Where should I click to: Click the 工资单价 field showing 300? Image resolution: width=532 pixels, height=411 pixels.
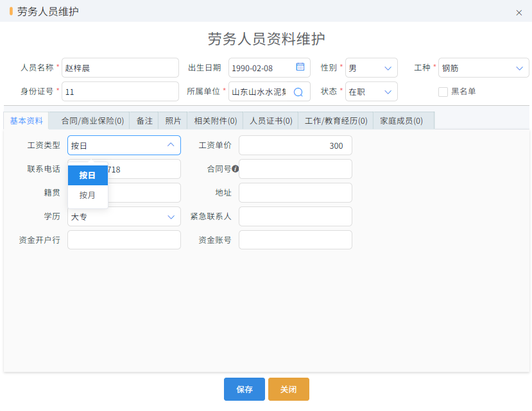[295, 145]
